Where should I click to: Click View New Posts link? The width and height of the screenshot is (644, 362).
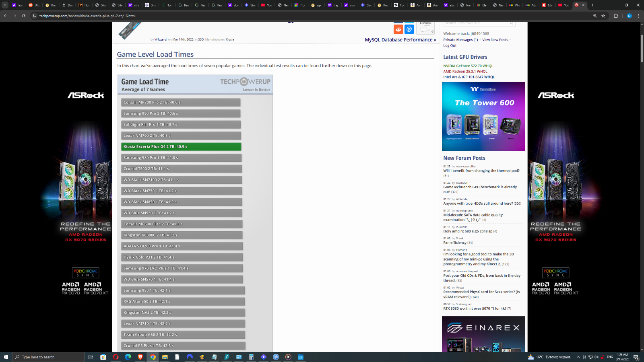[x=495, y=40]
